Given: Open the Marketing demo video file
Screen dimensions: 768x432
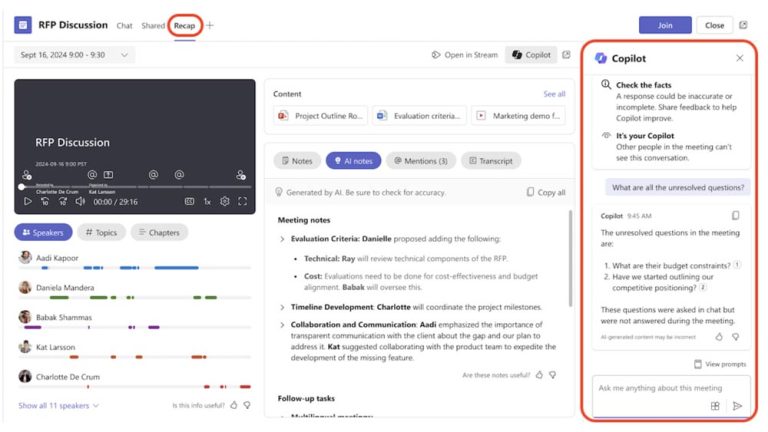Looking at the screenshot, I should click(x=518, y=116).
